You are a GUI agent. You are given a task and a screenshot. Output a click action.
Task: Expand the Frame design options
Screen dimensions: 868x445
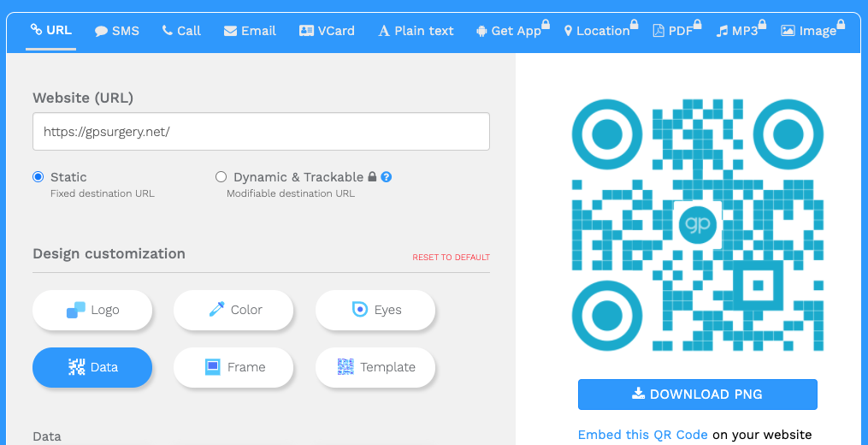233,367
